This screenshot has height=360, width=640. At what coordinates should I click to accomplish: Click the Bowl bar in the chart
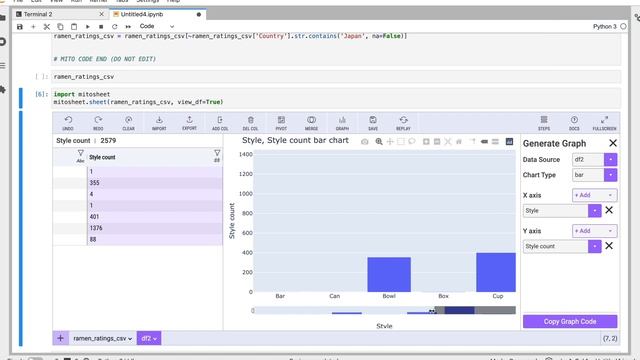[389, 275]
